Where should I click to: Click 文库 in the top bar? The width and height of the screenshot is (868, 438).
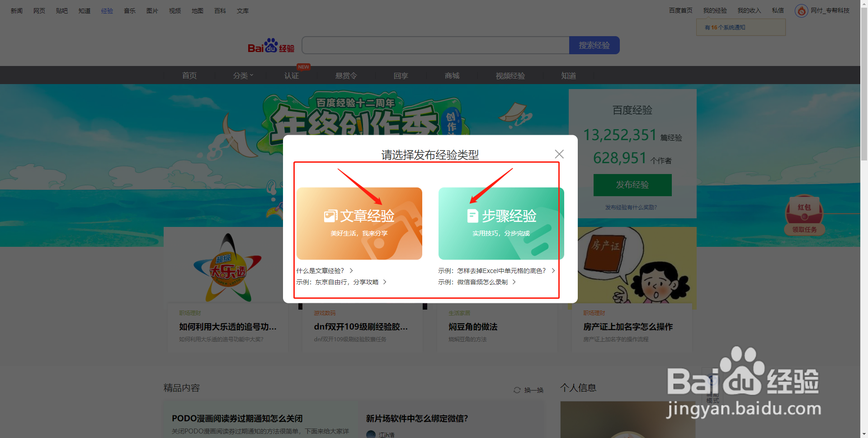243,11
